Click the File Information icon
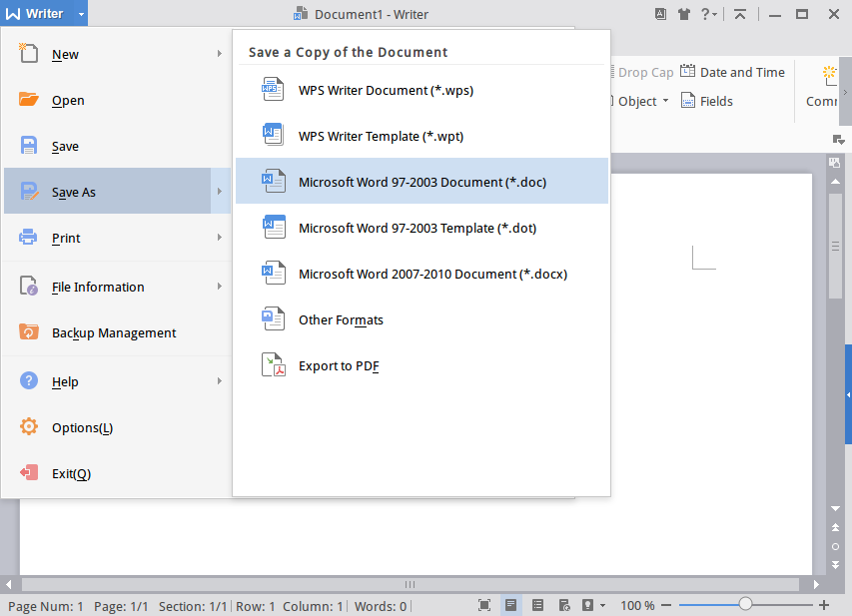852x616 pixels. [x=28, y=286]
